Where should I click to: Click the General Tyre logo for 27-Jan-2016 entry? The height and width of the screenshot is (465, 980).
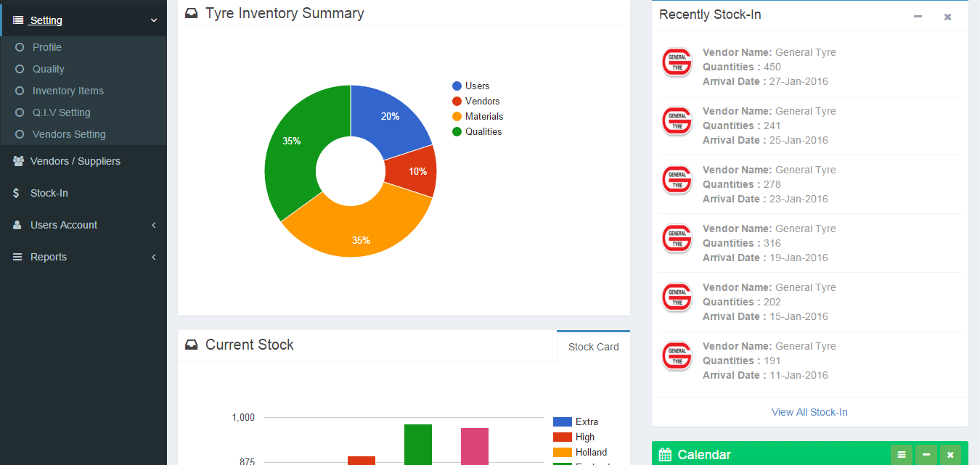[677, 62]
